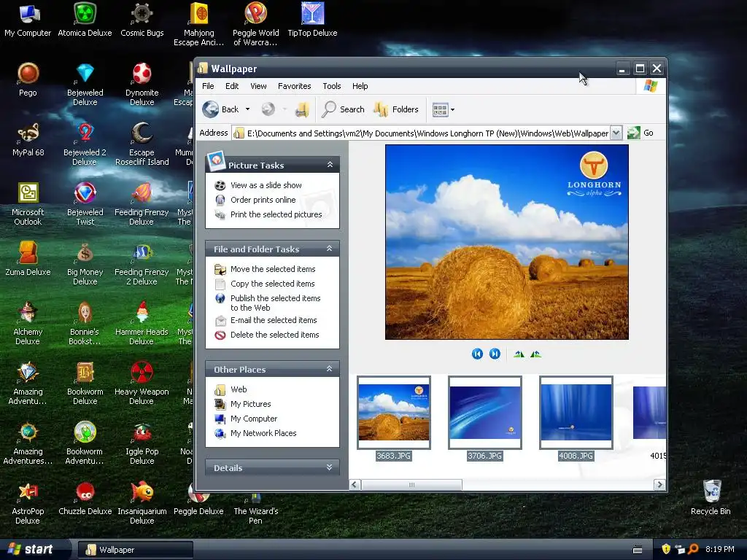Open the Address bar dropdown arrow
Image resolution: width=747 pixels, height=560 pixels.
point(616,133)
